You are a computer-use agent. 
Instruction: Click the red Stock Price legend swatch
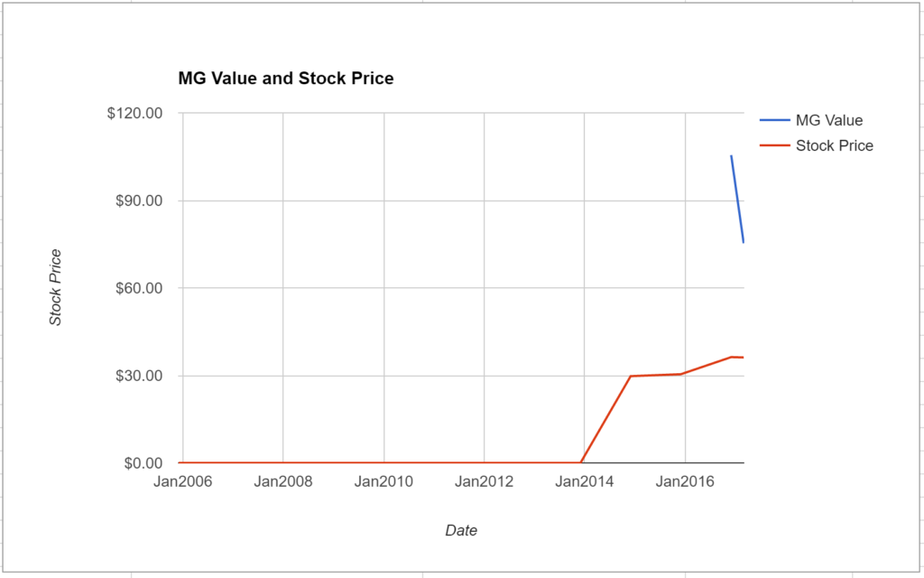coord(774,145)
